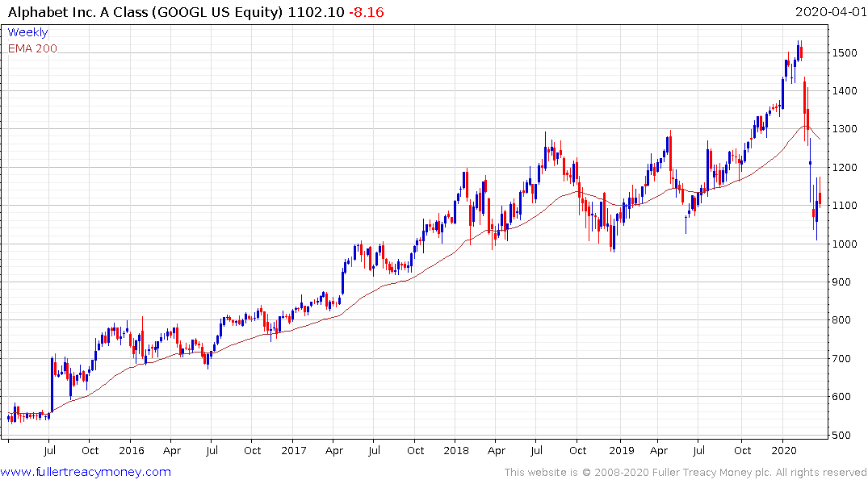Click the 1200 price axis label

point(845,167)
